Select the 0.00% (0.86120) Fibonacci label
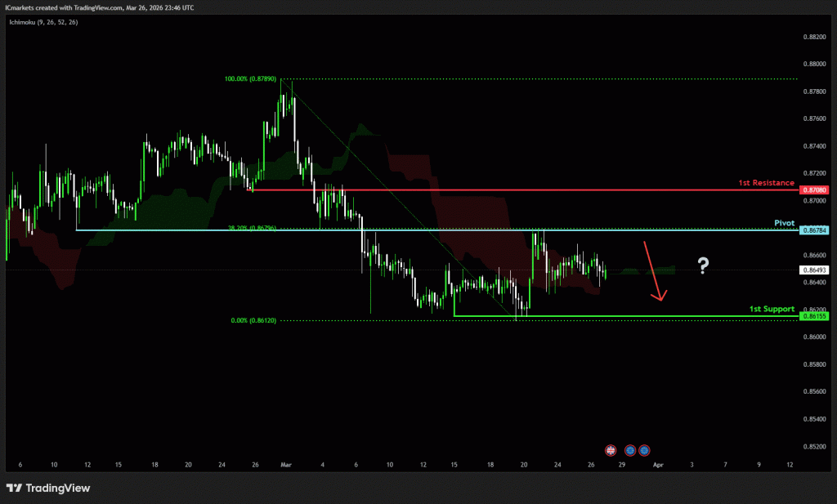Screen dimensions: 837x504 coord(253,321)
